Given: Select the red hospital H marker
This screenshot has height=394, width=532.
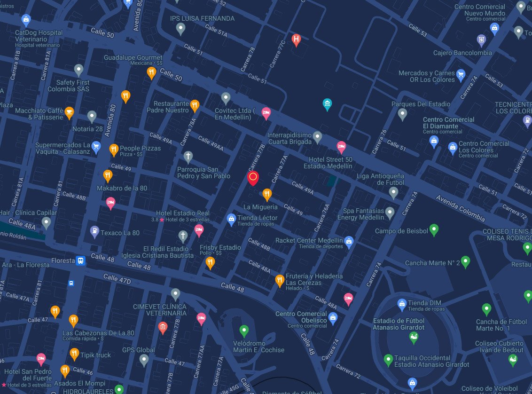Looking at the screenshot, I should pos(296,40).
